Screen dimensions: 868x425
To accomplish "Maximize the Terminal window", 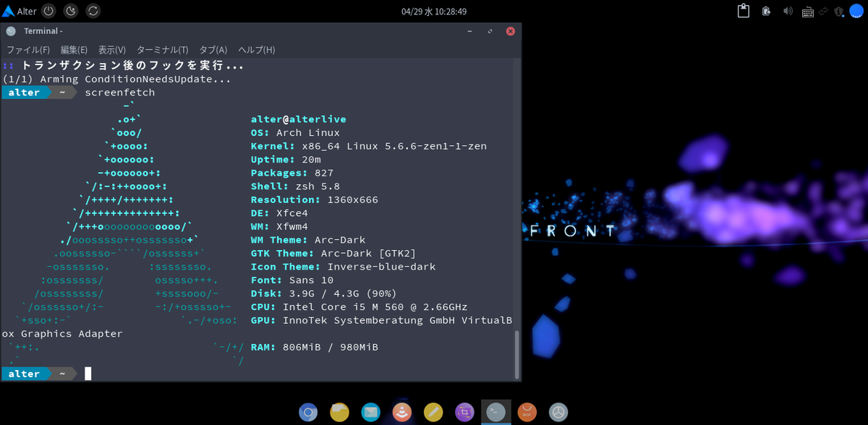I will coord(490,31).
